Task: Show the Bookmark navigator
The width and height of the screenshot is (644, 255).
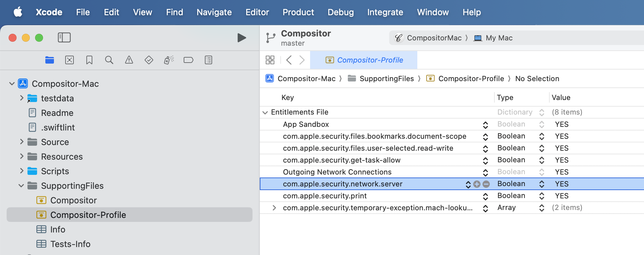Action: (89, 60)
